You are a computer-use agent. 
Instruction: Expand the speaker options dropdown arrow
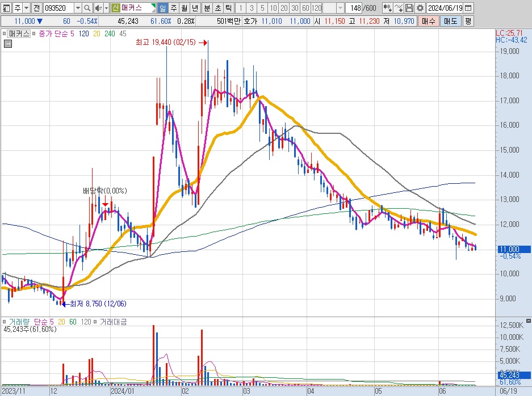click(x=106, y=8)
